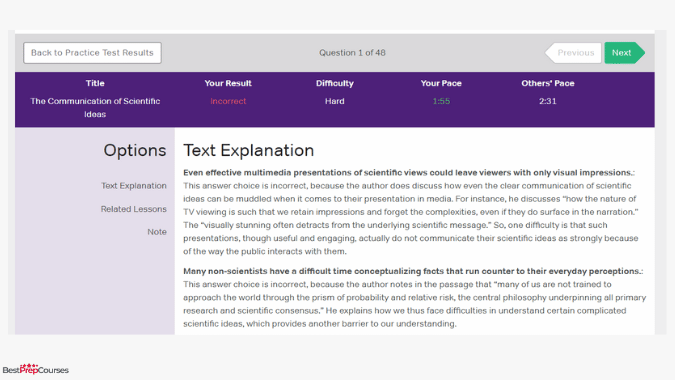The width and height of the screenshot is (675, 380).
Task: Click bold answer choice about non-scientists
Action: (x=413, y=271)
